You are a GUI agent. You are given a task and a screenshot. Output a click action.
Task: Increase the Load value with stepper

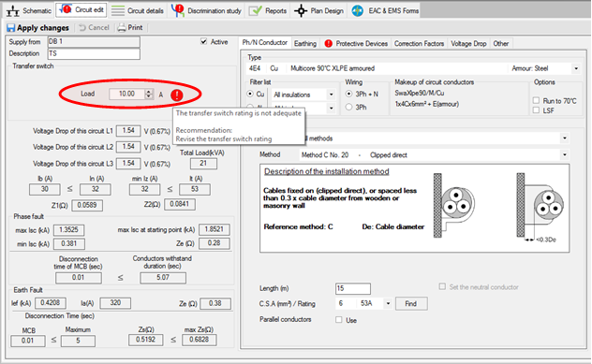[x=149, y=92]
